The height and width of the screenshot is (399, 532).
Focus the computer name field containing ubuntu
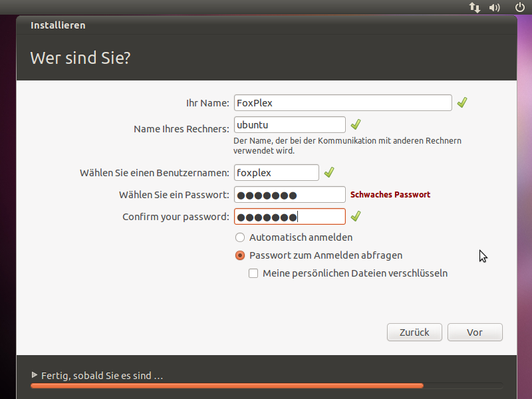click(290, 125)
